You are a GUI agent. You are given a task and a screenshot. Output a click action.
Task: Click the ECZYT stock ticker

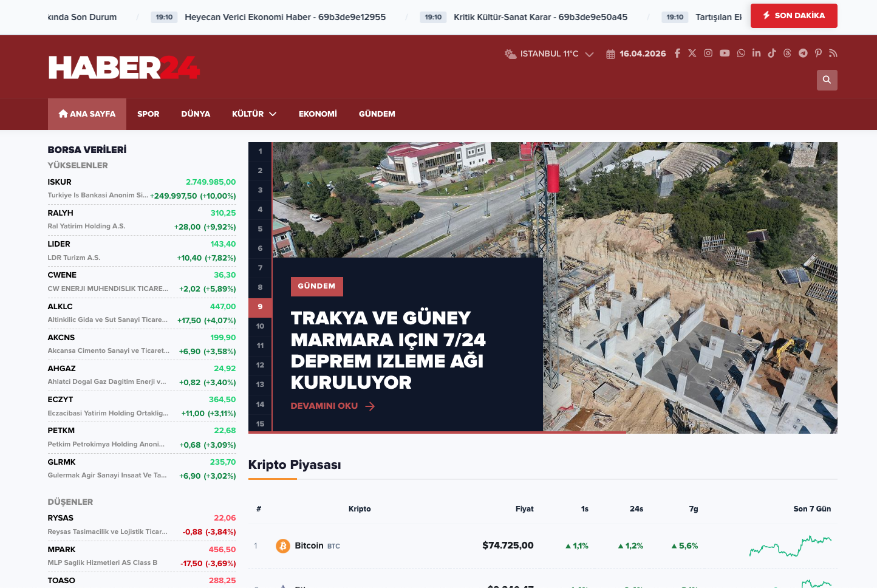click(60, 400)
